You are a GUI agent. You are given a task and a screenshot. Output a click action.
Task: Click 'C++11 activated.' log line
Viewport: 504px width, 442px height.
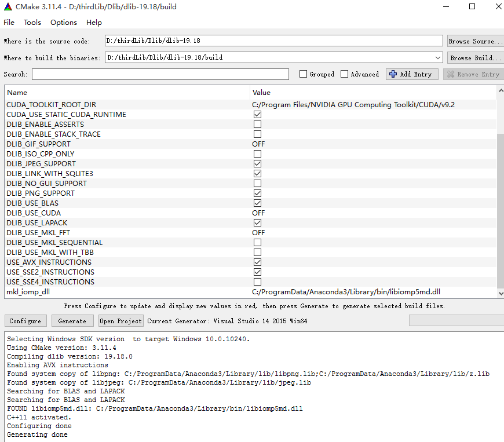pyautogui.click(x=39, y=417)
